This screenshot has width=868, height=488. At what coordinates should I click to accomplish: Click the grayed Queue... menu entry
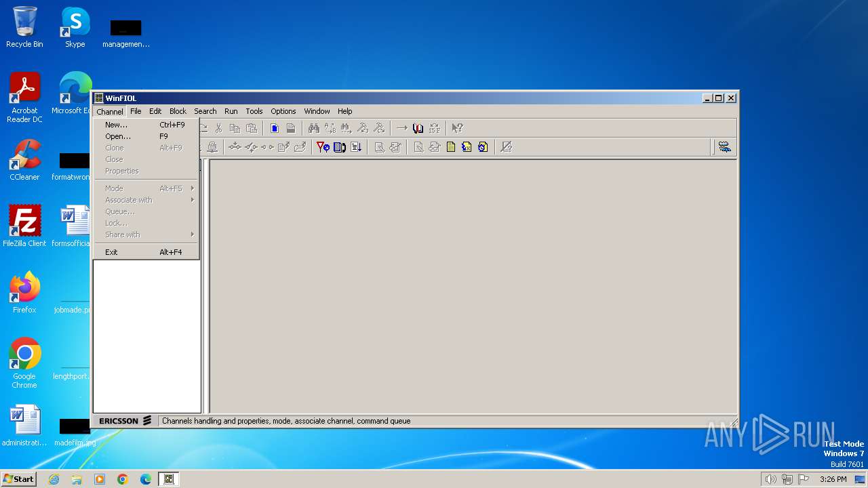coord(146,211)
